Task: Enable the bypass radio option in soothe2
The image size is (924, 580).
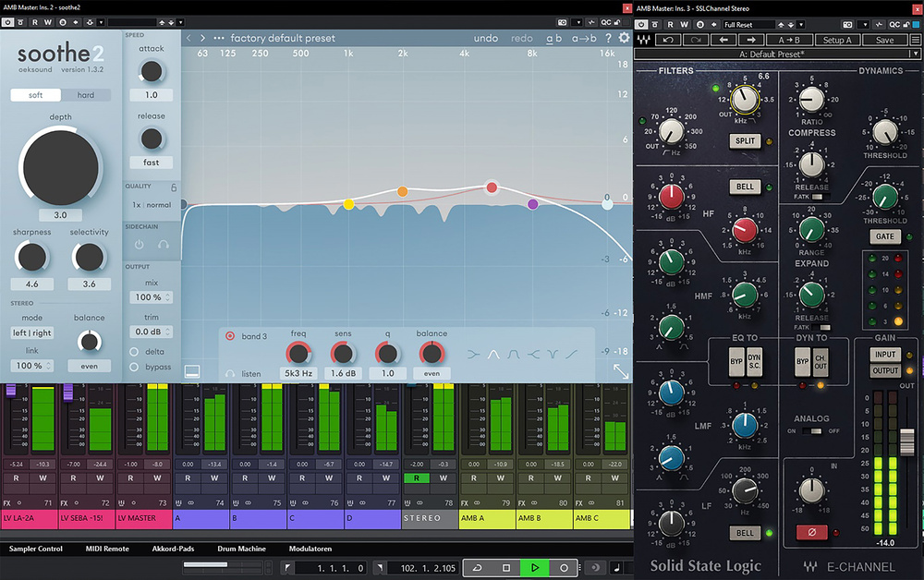Action: [x=134, y=367]
